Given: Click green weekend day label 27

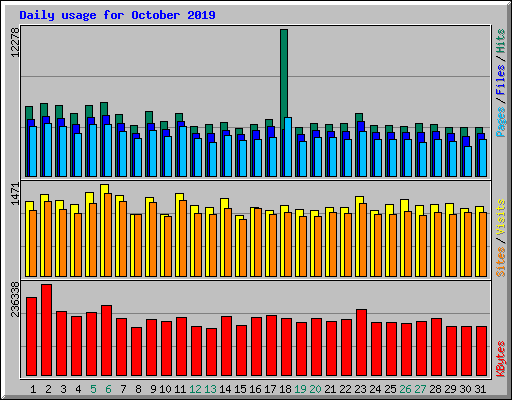Looking at the screenshot, I should (420, 389).
